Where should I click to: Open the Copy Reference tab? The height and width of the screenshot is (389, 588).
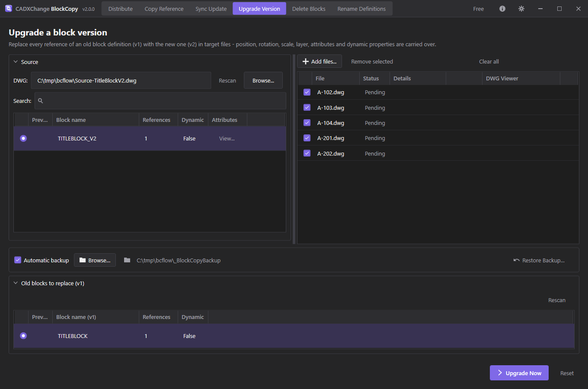pos(164,9)
